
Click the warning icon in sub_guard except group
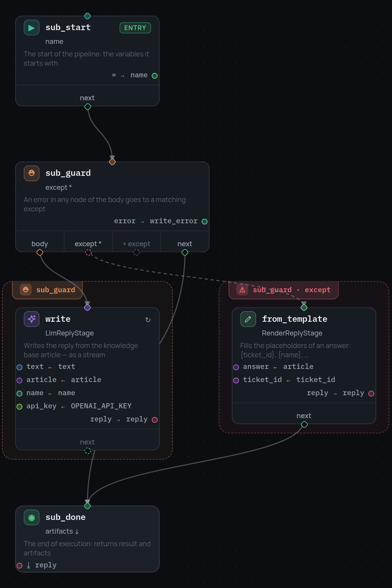click(x=242, y=290)
